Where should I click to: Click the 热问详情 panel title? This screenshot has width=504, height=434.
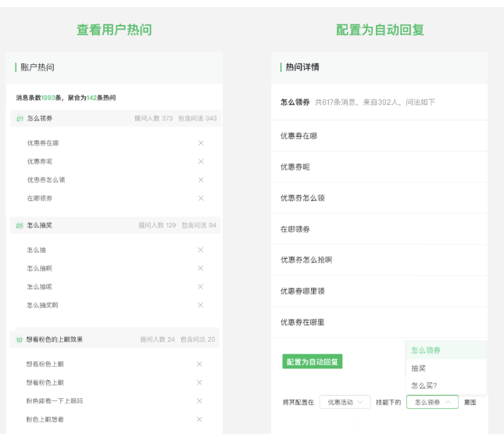[x=302, y=67]
